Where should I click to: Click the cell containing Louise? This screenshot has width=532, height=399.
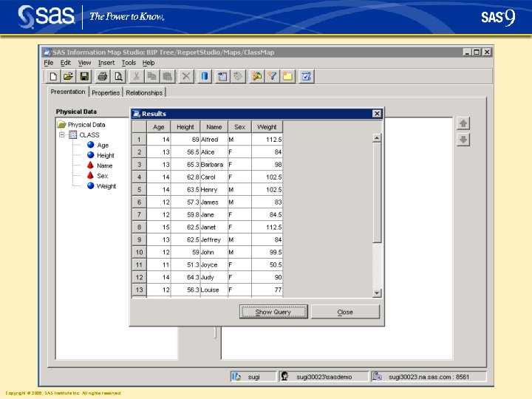(x=214, y=290)
